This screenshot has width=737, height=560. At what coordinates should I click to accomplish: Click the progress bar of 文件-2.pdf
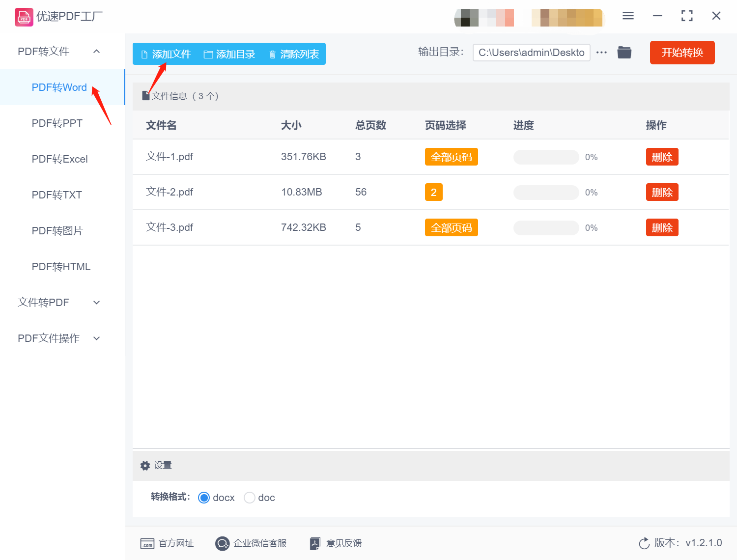(546, 193)
